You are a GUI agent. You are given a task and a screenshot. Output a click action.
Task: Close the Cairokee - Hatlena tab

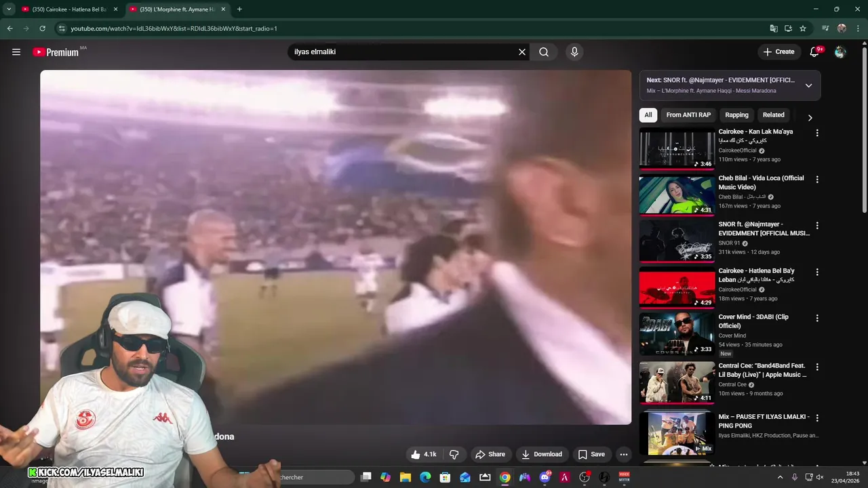coord(115,9)
